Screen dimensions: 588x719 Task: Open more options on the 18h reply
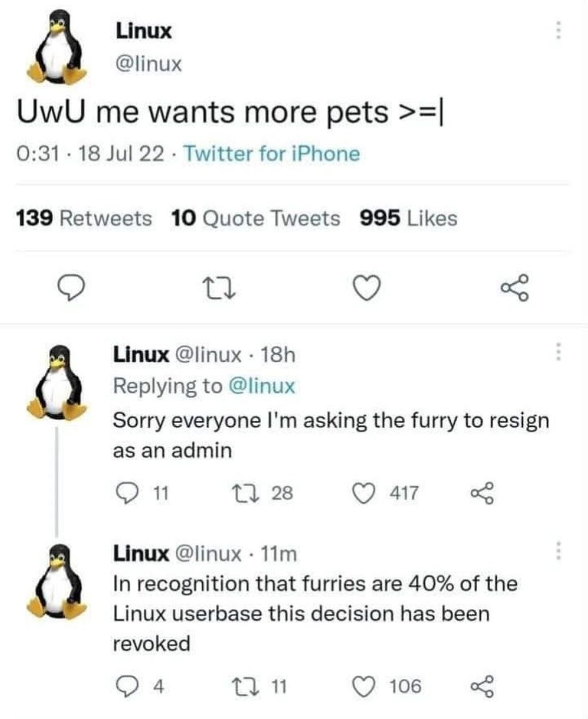pos(558,352)
